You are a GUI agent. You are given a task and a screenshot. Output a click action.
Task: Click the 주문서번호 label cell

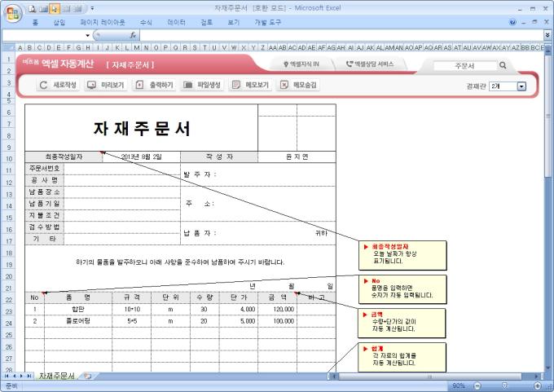tap(45, 168)
